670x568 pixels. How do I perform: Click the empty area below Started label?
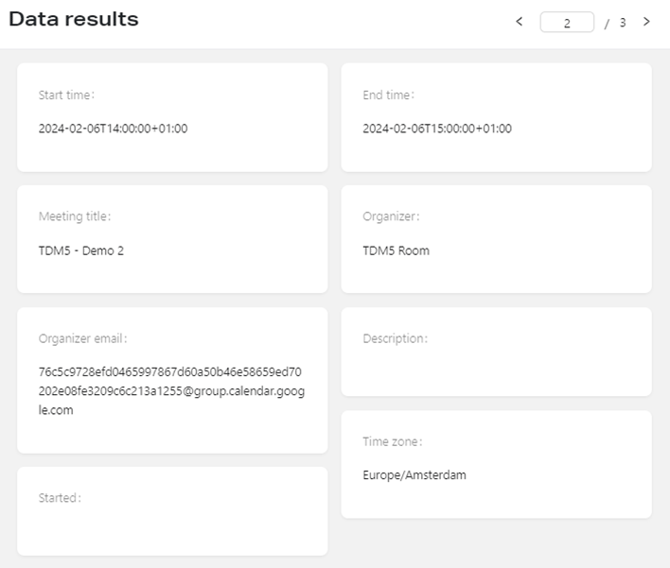pyautogui.click(x=172, y=530)
